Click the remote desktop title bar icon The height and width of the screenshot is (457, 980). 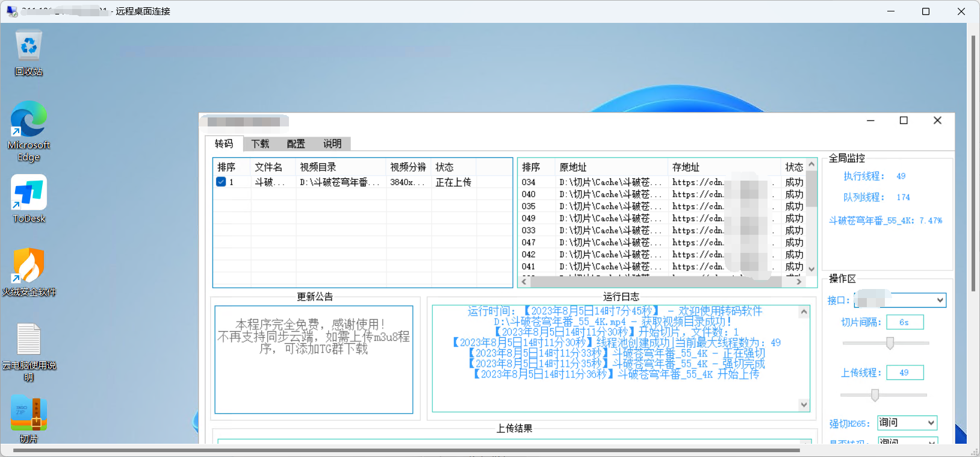tap(11, 11)
